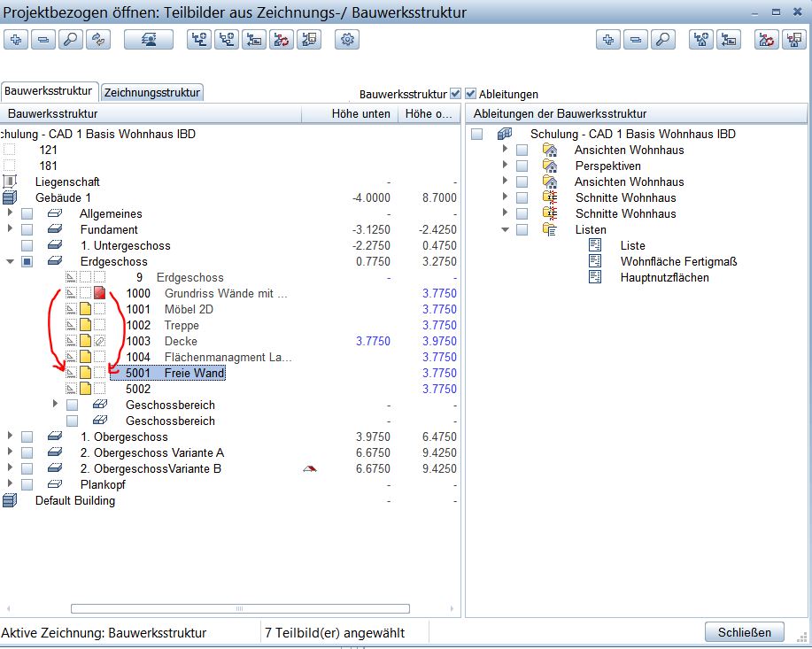
Task: Click the yellow file status icon for 1003 Decke
Action: pyautogui.click(x=86, y=341)
